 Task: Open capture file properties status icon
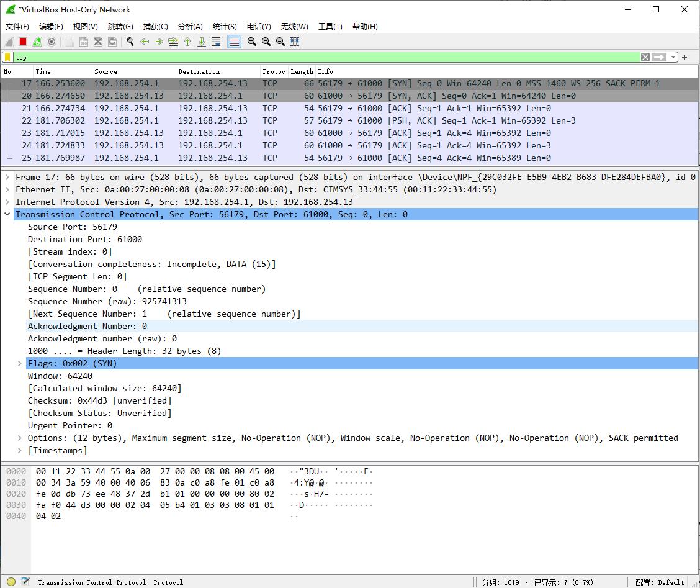[25, 582]
